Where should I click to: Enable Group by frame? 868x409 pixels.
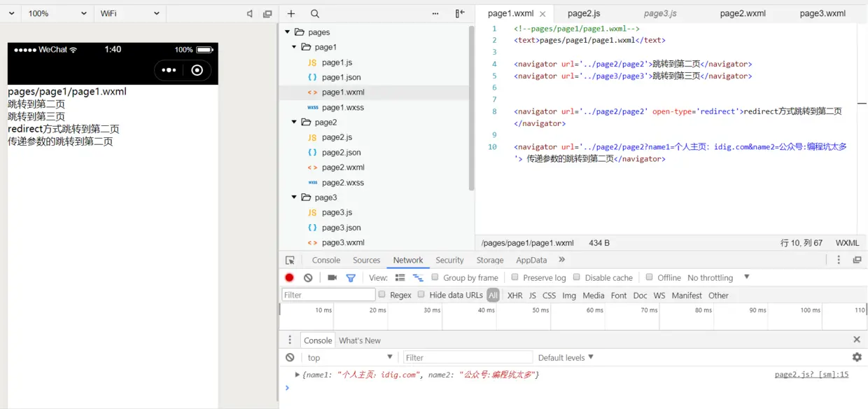(435, 277)
